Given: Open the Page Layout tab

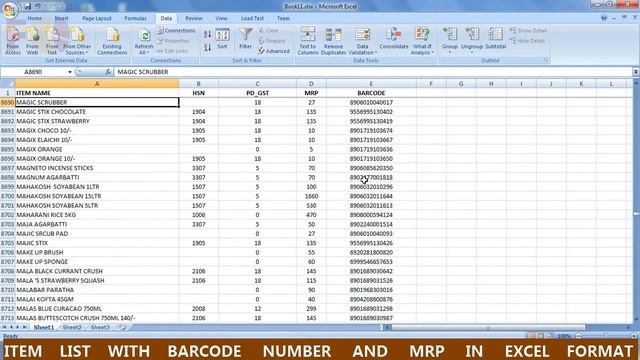Looking at the screenshot, I should click(x=97, y=18).
